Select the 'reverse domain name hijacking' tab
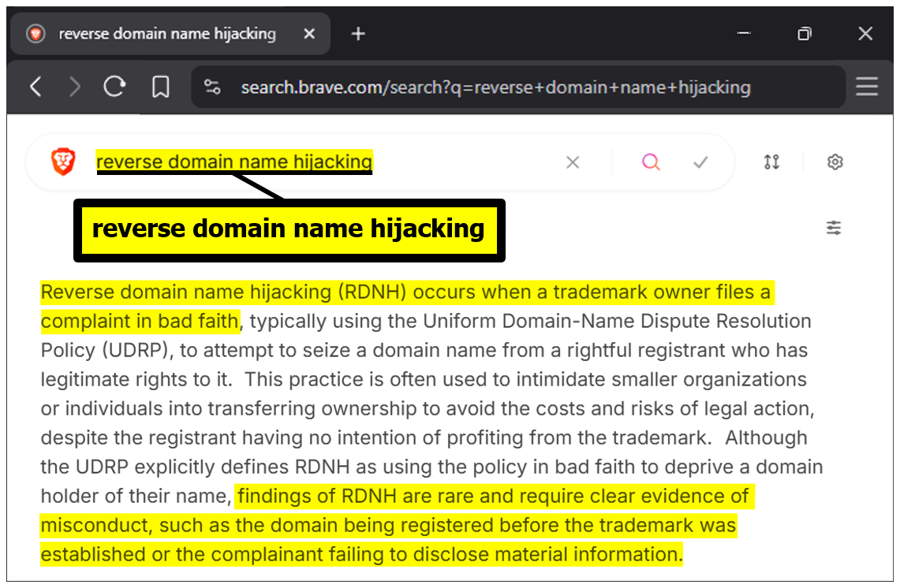 pos(166,34)
